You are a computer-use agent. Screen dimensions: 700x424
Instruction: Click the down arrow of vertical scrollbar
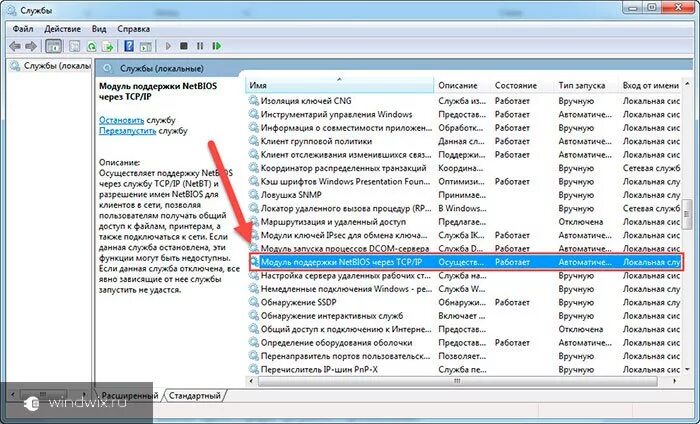point(688,369)
